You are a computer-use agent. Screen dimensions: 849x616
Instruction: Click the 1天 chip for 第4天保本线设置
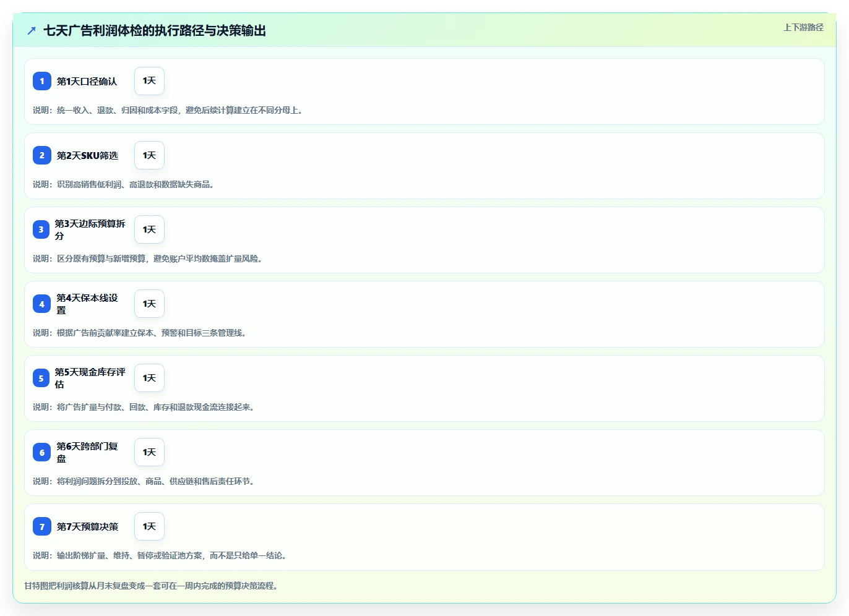click(149, 304)
